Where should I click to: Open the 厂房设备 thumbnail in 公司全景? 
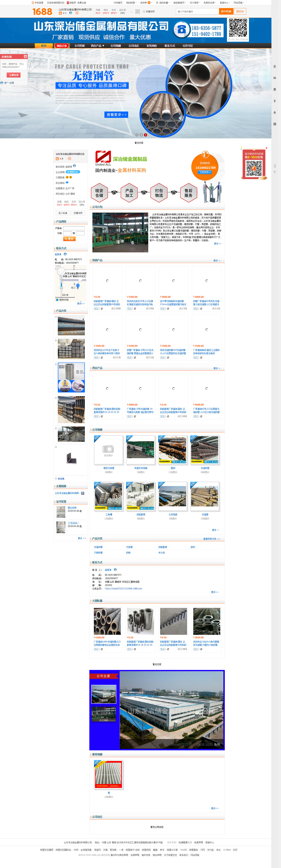(104, 694)
